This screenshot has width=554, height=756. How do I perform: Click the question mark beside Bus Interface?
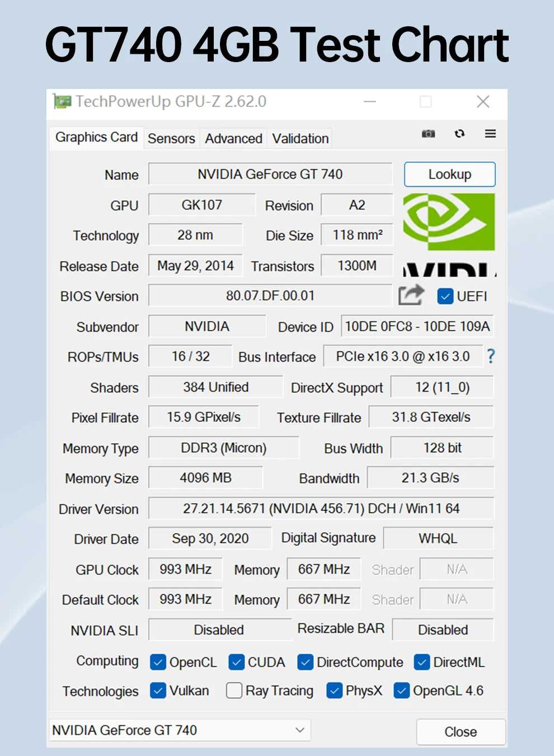tap(490, 356)
